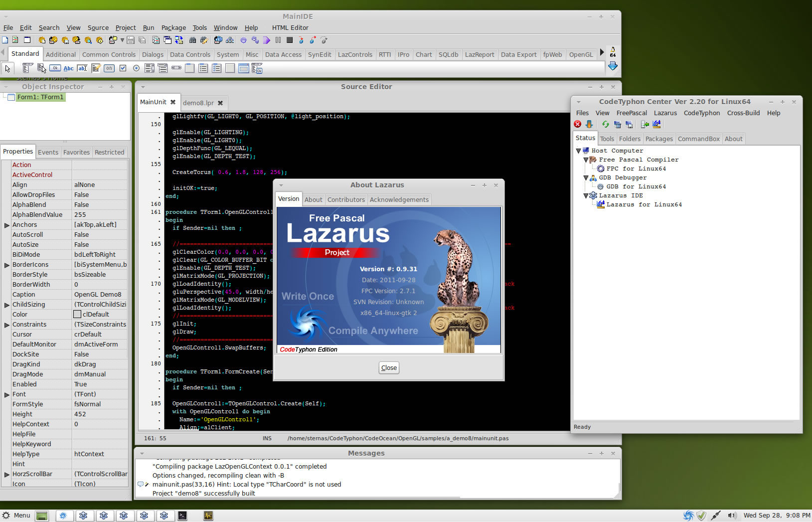Click the hint message about TCharCoord in Messages
This screenshot has width=812, height=522.
tap(247, 484)
